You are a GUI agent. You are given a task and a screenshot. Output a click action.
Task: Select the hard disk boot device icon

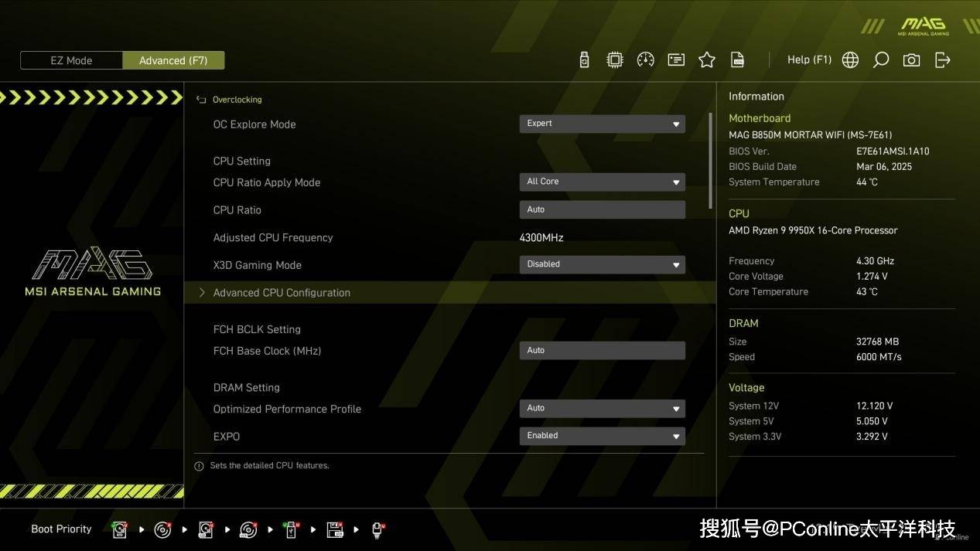120,529
